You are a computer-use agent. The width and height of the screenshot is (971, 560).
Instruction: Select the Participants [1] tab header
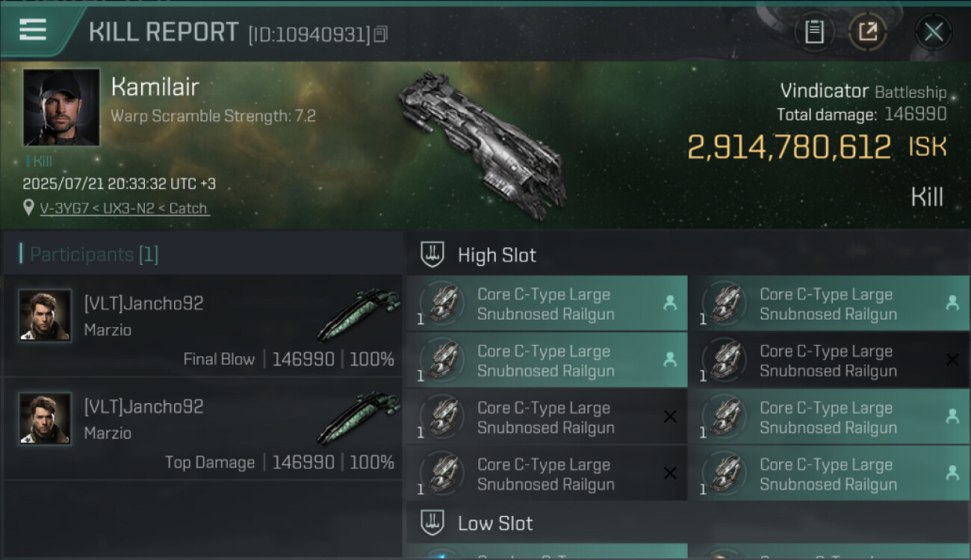pyautogui.click(x=94, y=255)
